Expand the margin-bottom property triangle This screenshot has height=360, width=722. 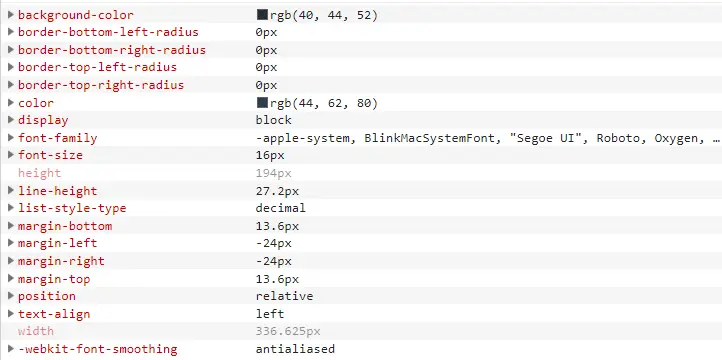[x=11, y=226]
